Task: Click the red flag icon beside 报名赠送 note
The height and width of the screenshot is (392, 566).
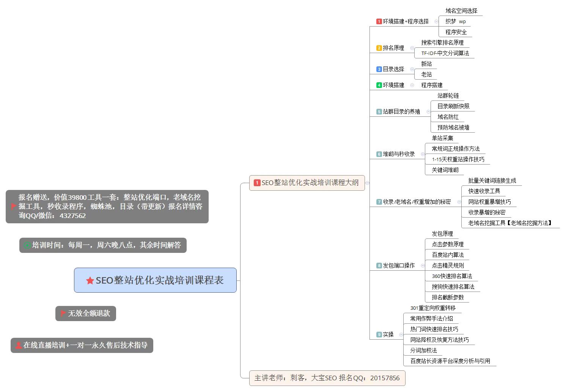Action: 13,207
